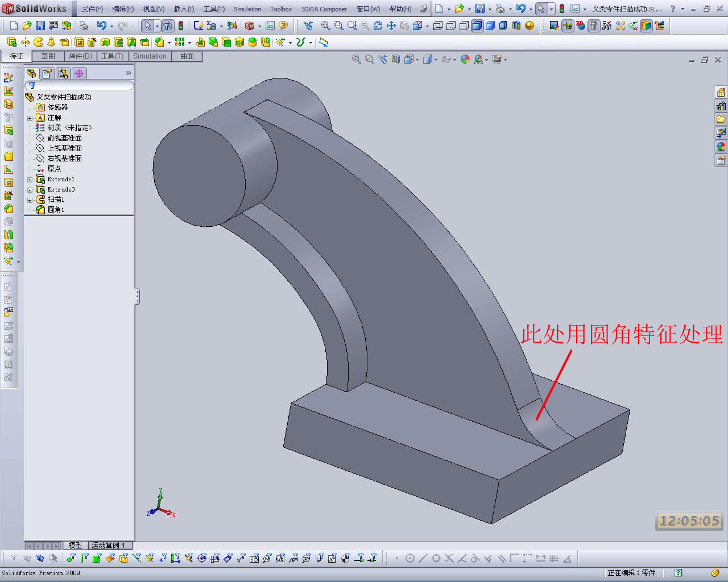The image size is (728, 582).
Task: Toggle RealView Graphics golden sphere icon
Action: pyautogui.click(x=530, y=26)
